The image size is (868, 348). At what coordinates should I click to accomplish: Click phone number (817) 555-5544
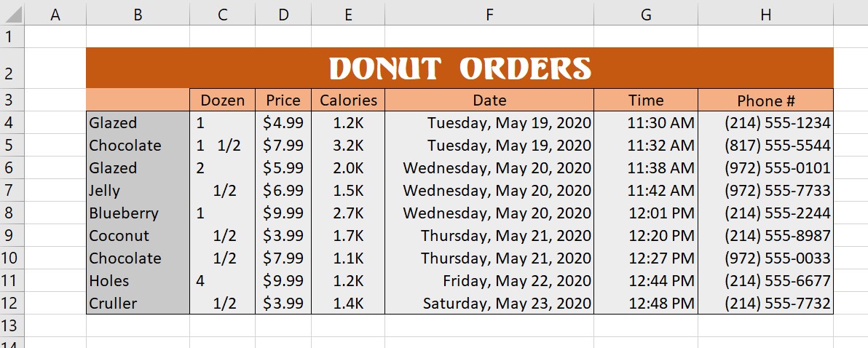coord(765,146)
